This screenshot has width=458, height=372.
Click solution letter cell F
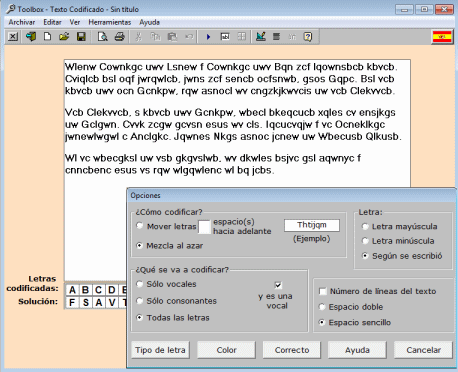click(x=72, y=302)
